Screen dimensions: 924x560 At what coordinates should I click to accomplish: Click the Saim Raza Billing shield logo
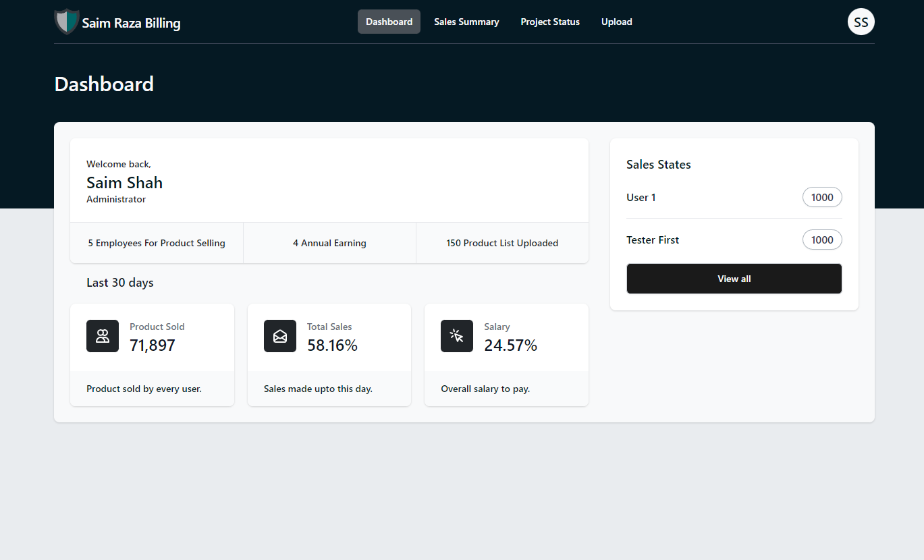66,21
